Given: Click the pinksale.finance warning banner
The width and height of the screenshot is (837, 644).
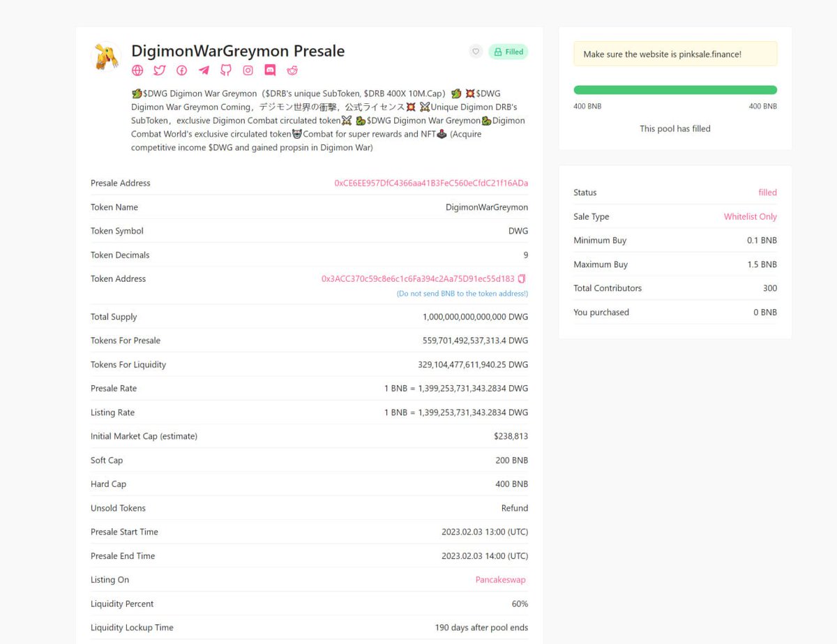Looking at the screenshot, I should pos(675,54).
